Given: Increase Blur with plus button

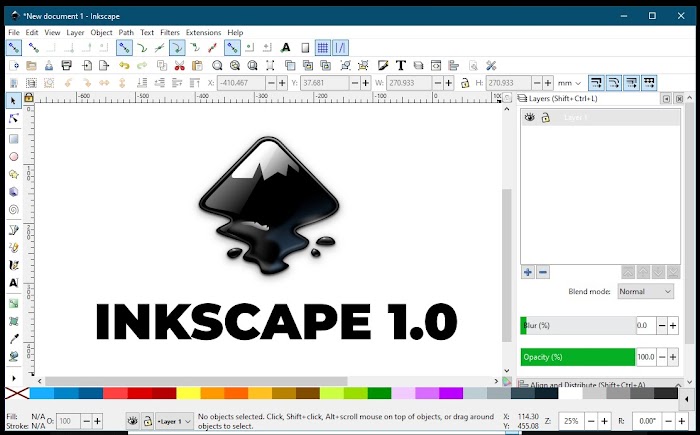Looking at the screenshot, I should point(673,326).
